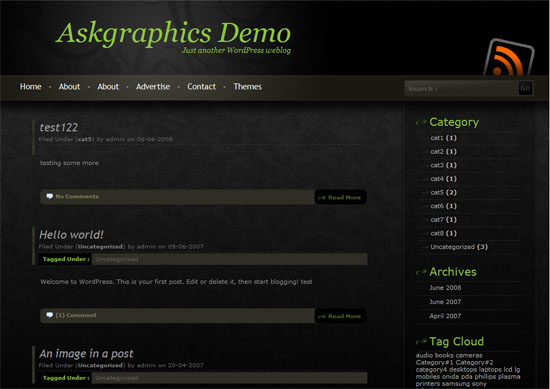Screen dimensions: 550x389
Task: Click tagline "Just another WordPress weblog"
Action: point(236,50)
